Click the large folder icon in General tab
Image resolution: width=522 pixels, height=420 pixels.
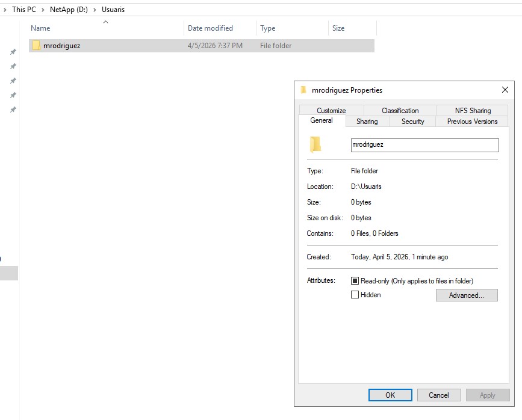point(315,144)
